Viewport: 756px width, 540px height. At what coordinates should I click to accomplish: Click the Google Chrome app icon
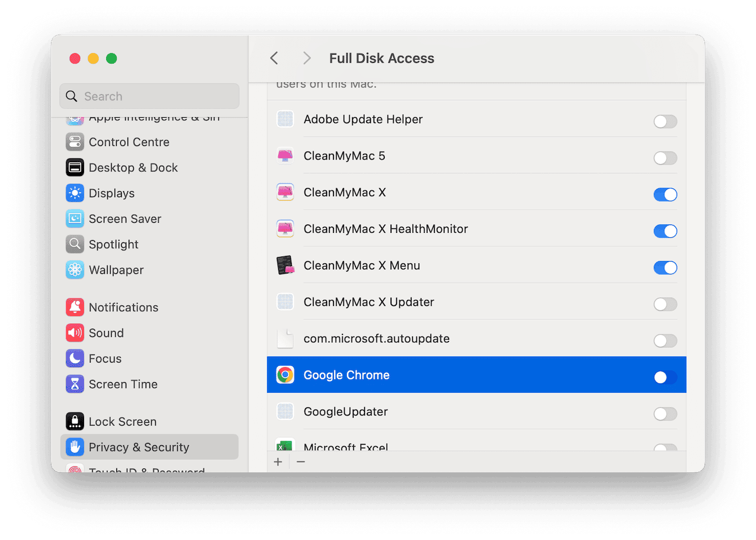point(285,374)
